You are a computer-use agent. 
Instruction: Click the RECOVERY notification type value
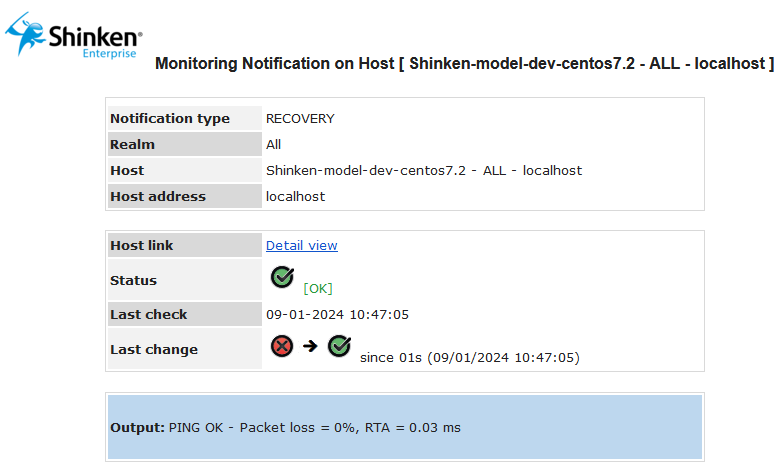pyautogui.click(x=300, y=118)
